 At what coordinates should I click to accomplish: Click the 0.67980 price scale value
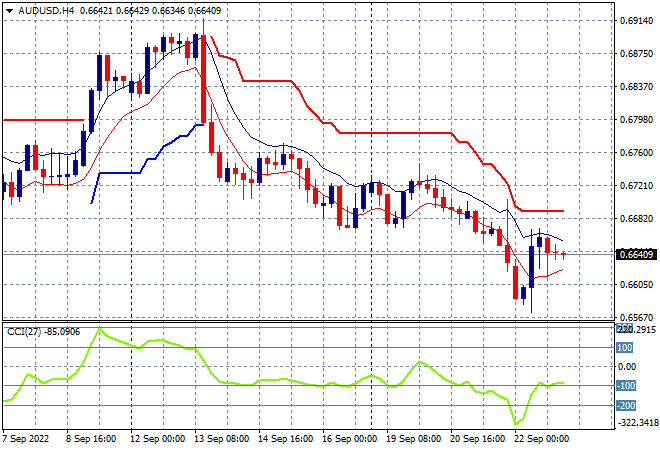pos(636,120)
